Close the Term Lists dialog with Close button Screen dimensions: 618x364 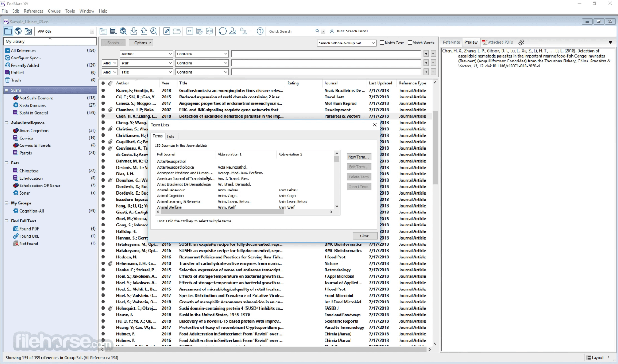(365, 235)
